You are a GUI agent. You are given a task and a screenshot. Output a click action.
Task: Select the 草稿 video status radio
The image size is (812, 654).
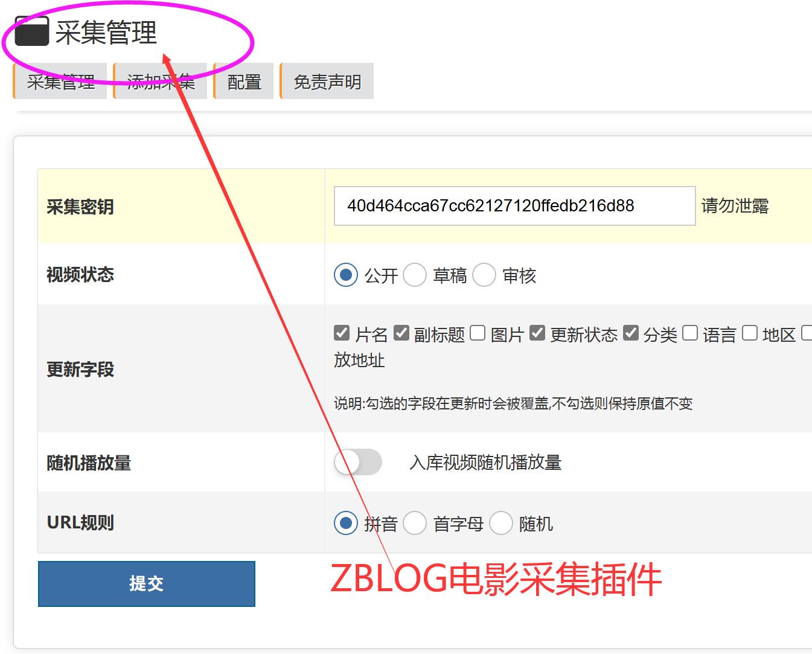415,275
